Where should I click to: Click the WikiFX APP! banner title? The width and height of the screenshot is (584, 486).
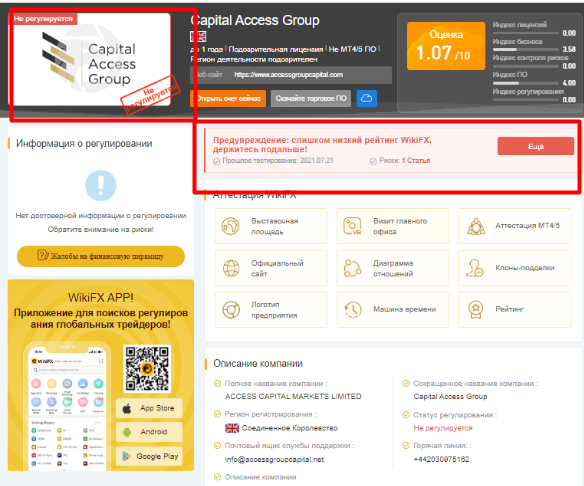click(x=101, y=298)
